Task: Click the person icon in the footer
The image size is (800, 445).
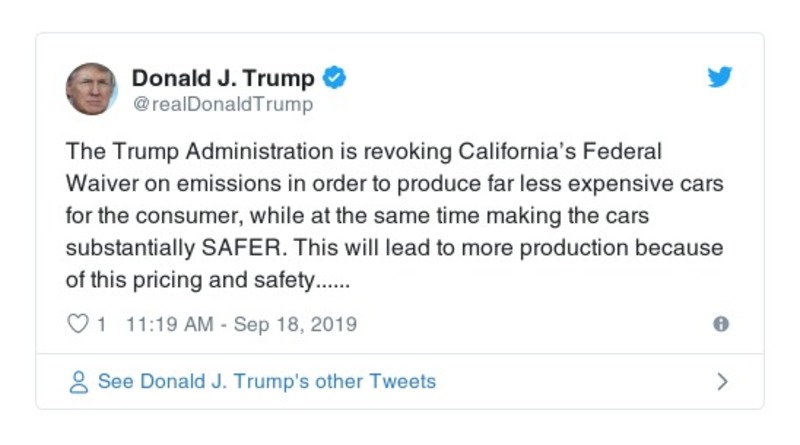Action: 78,382
